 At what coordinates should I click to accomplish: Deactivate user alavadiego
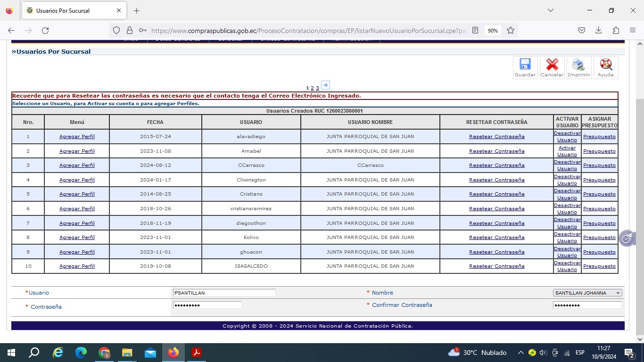point(567,136)
